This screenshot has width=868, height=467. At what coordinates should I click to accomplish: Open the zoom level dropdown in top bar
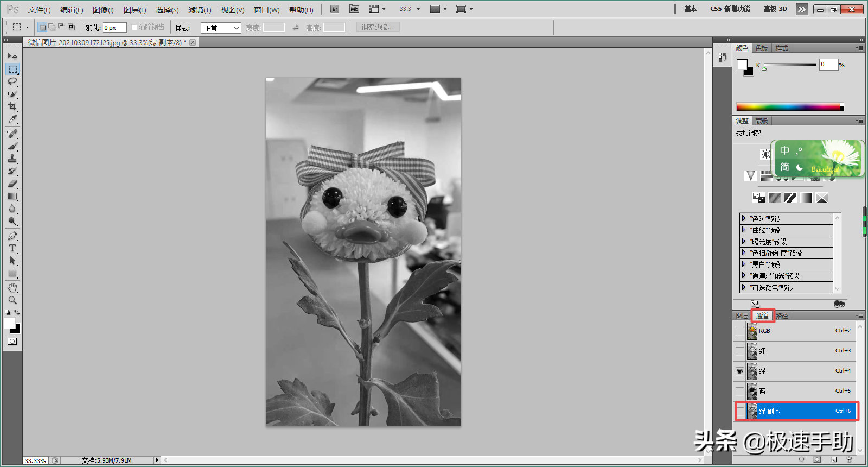418,9
